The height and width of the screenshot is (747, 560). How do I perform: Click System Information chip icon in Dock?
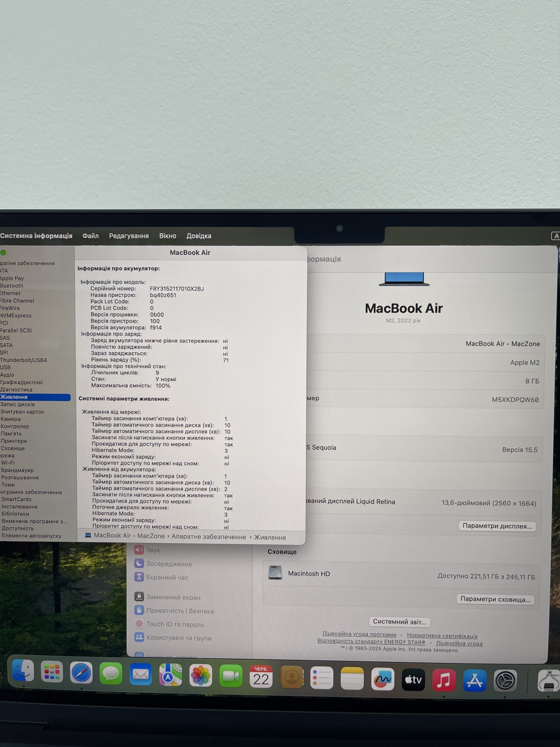pyautogui.click(x=549, y=680)
